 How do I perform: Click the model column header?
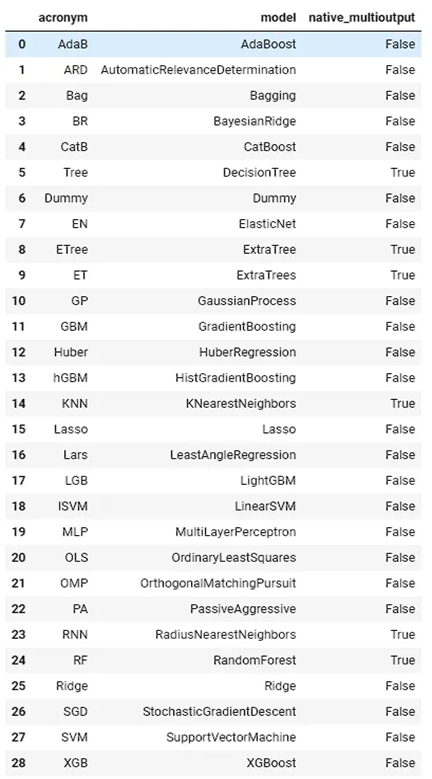(x=278, y=18)
